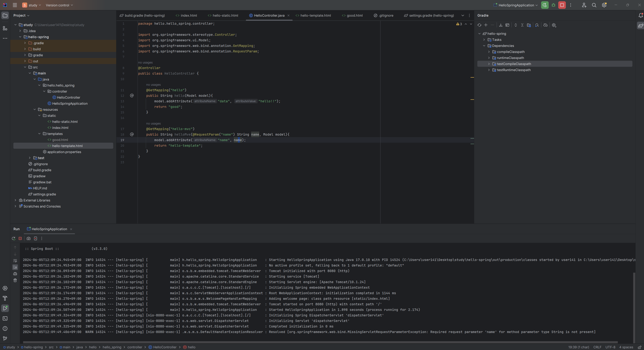Screen dimensions: 644x350
Task: Click the Debug bug icon in toolbar
Action: pyautogui.click(x=553, y=5)
